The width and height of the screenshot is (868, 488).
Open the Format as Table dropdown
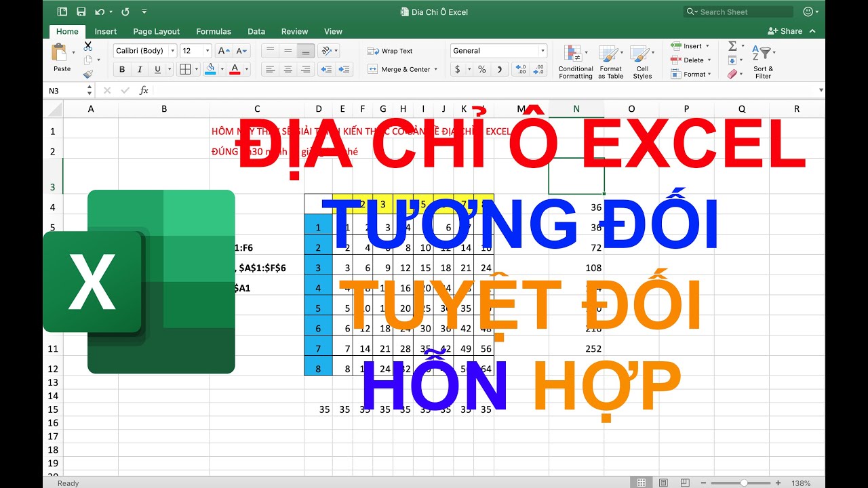coord(610,62)
